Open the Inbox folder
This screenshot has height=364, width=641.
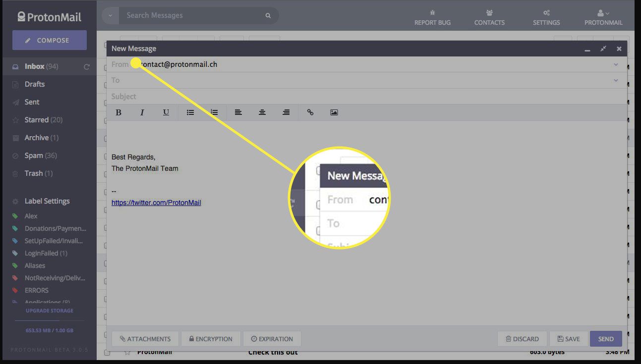[42, 66]
